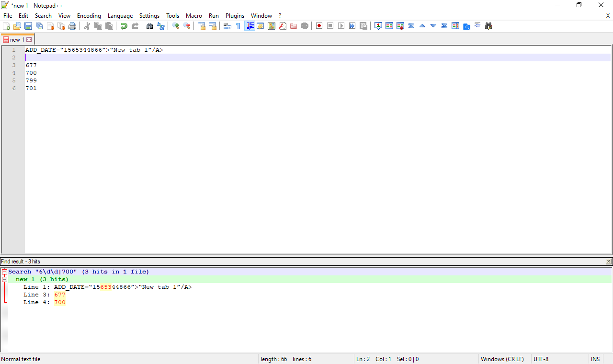Select the "new 1" document tab

(x=17, y=40)
